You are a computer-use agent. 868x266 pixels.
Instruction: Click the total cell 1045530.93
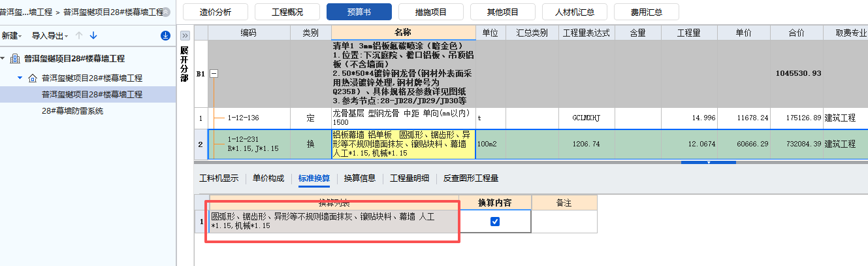pos(797,73)
